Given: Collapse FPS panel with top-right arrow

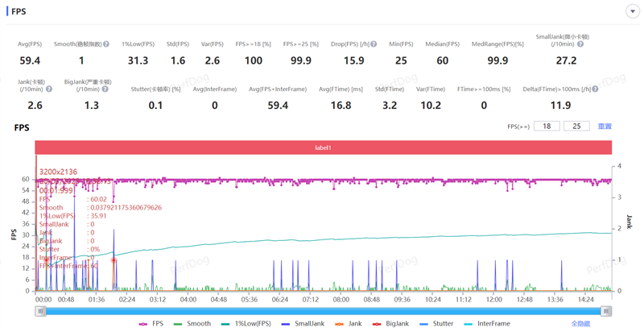Looking at the screenshot, I should 632,11.
